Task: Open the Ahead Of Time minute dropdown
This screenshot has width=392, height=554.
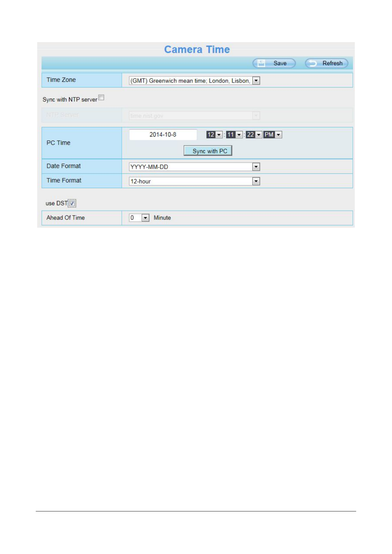Action: (139, 218)
